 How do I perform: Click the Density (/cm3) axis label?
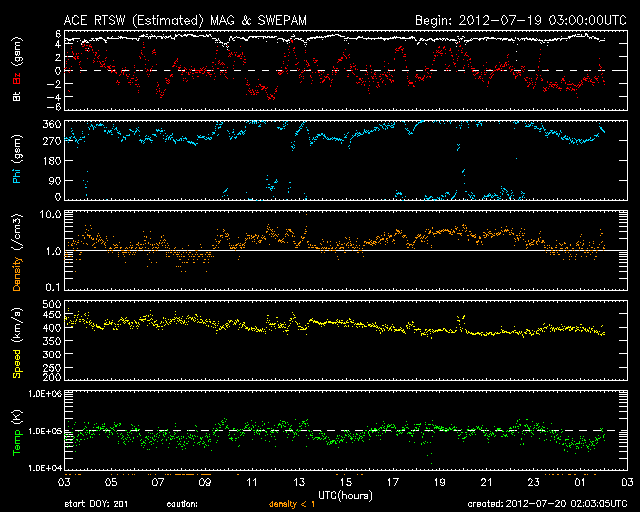point(16,251)
